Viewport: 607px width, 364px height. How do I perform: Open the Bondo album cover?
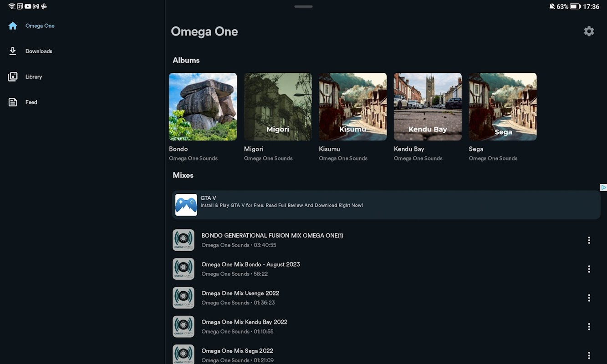203,106
